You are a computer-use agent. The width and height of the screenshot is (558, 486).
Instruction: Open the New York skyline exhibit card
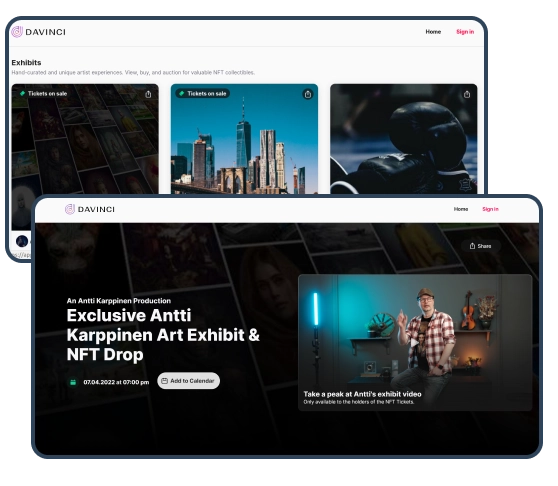pyautogui.click(x=244, y=139)
